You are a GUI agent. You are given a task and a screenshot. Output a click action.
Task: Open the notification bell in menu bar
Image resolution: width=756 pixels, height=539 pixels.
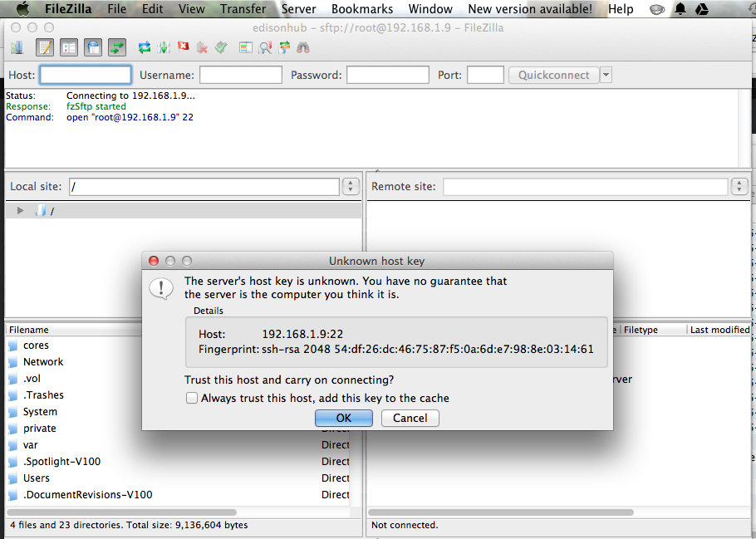click(680, 8)
